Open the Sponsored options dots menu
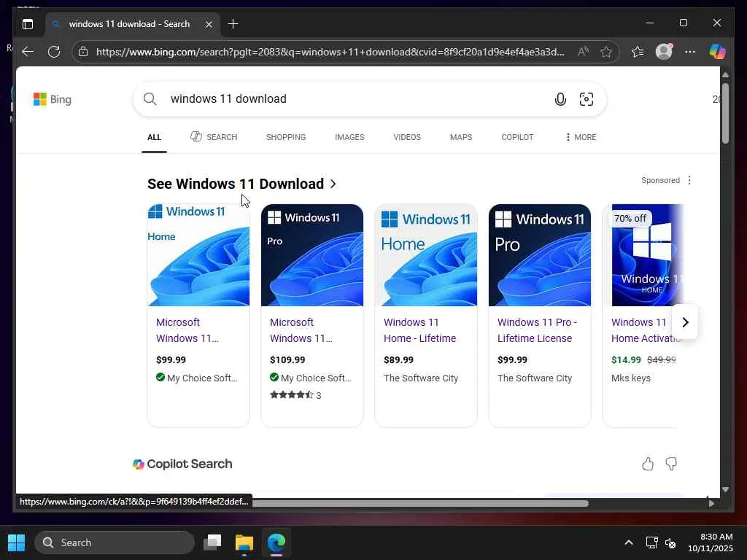747x560 pixels. point(689,181)
